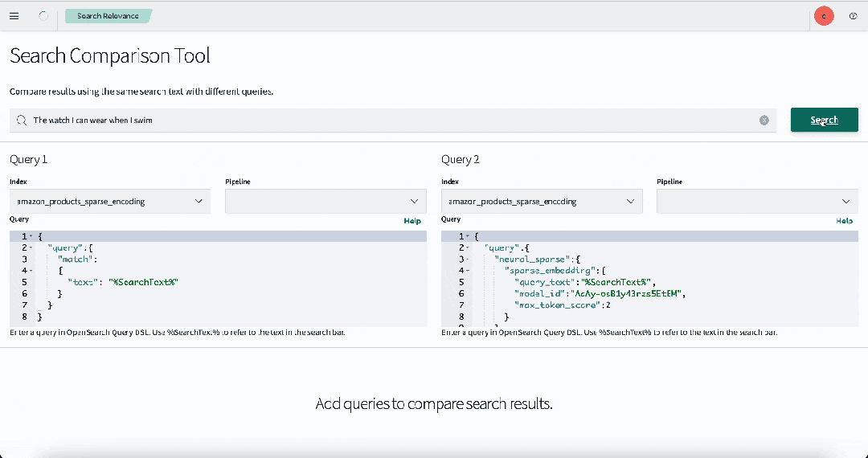Open the user avatar account menu
Viewport: 868px width, 458px height.
point(823,16)
